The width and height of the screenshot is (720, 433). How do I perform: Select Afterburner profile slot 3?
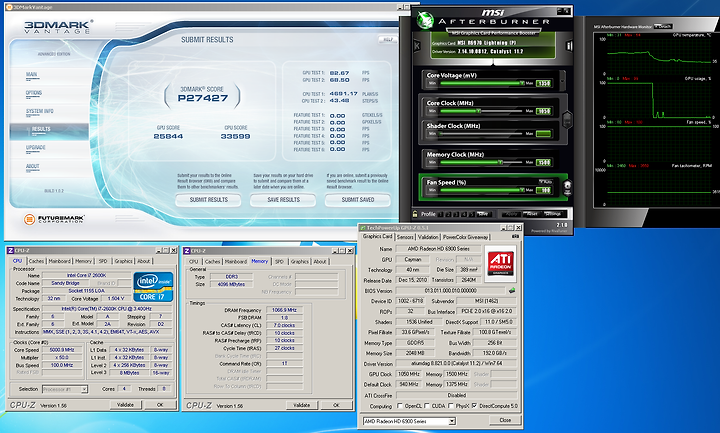[x=456, y=214]
